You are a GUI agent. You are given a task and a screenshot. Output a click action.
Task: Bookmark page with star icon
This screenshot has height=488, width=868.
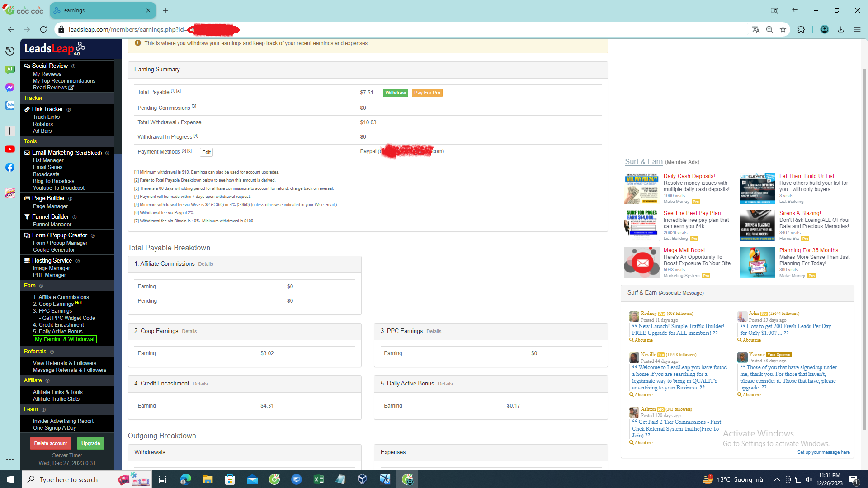point(783,29)
